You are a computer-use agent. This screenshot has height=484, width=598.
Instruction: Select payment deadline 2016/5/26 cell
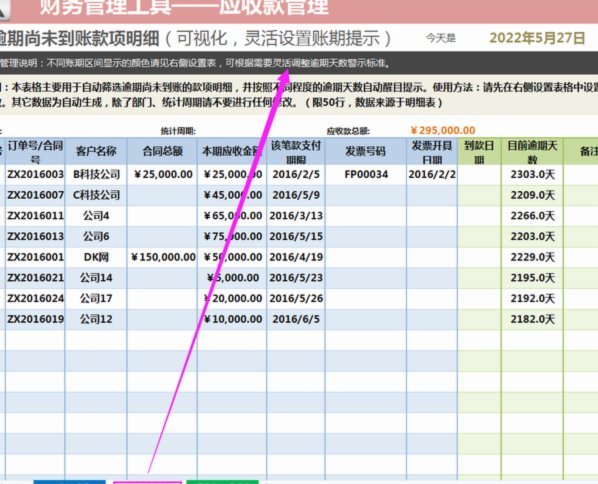[x=296, y=298]
